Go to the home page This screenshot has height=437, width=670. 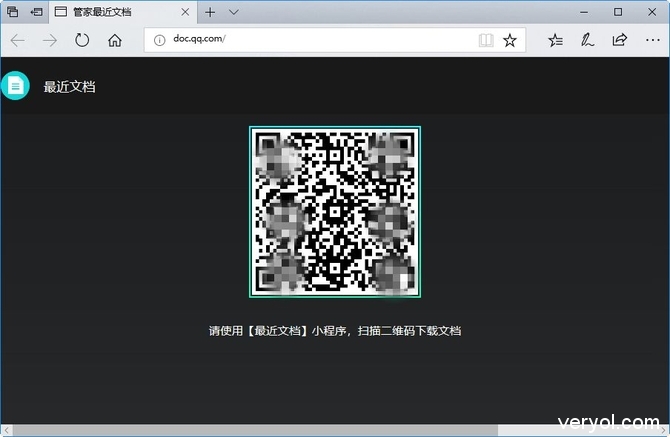115,41
